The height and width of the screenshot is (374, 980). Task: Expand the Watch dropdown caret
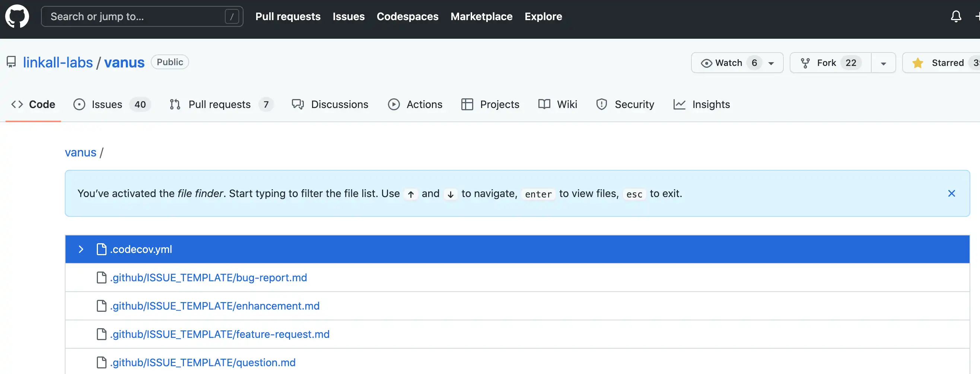(771, 64)
